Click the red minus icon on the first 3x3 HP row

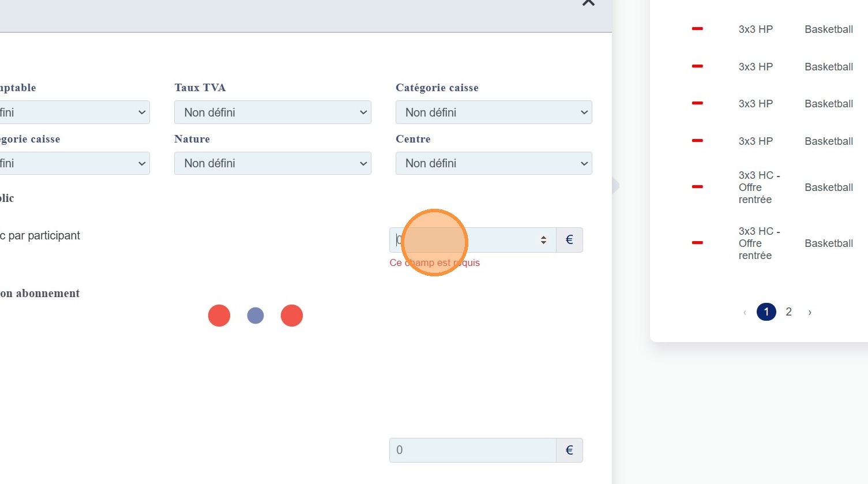point(697,29)
